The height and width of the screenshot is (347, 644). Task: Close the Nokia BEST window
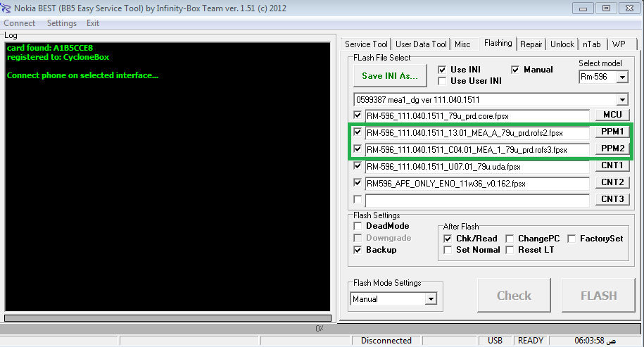pyautogui.click(x=630, y=8)
